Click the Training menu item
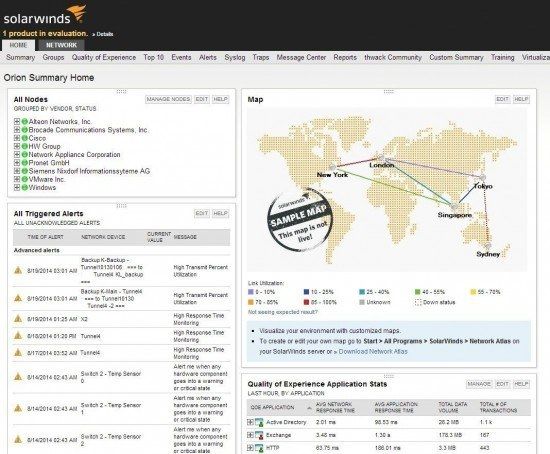 502,57
